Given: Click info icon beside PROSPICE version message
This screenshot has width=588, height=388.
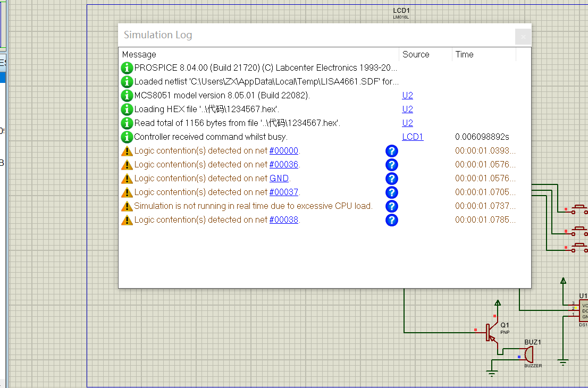Looking at the screenshot, I should 127,68.
